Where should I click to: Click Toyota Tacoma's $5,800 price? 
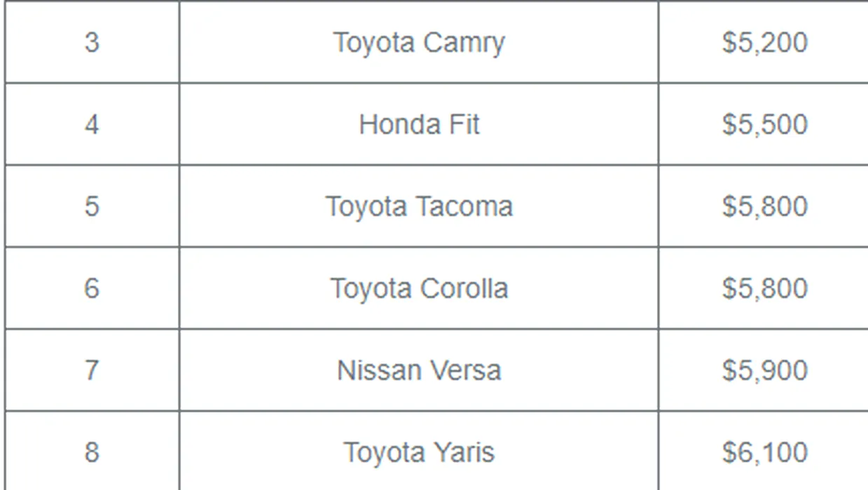tap(764, 206)
